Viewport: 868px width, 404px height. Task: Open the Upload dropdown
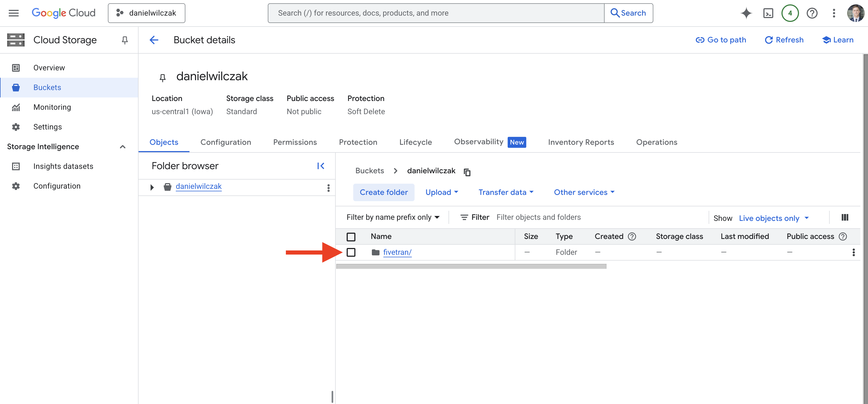(442, 192)
